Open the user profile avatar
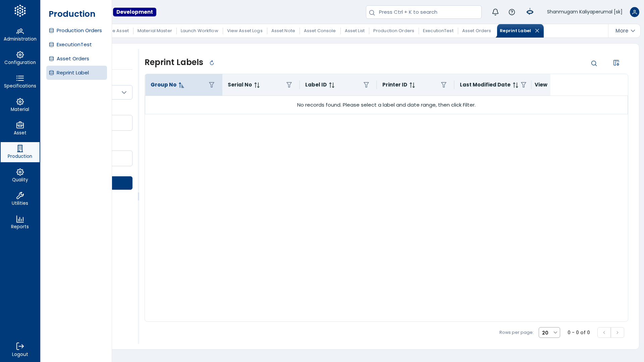The image size is (644, 362). click(635, 12)
